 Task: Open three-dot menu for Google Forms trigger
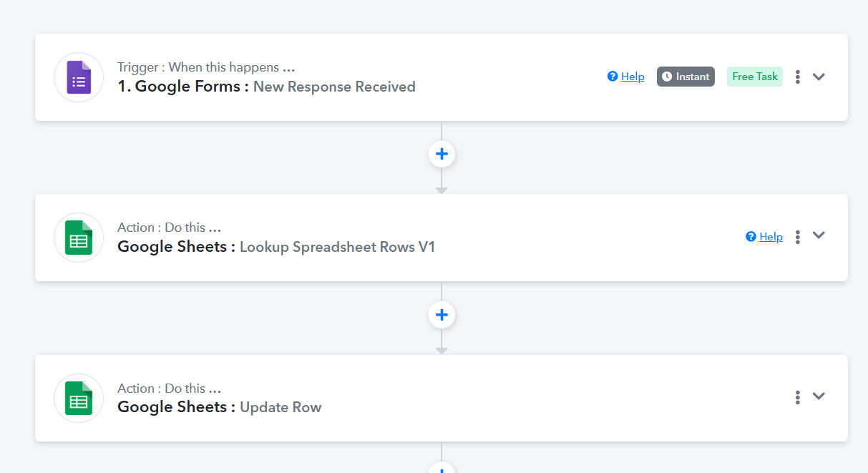(798, 77)
